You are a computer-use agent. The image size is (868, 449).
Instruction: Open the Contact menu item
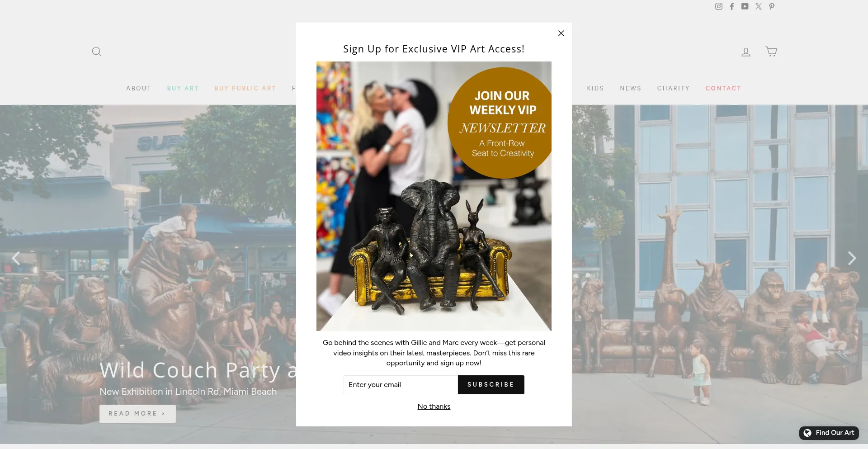[723, 88]
